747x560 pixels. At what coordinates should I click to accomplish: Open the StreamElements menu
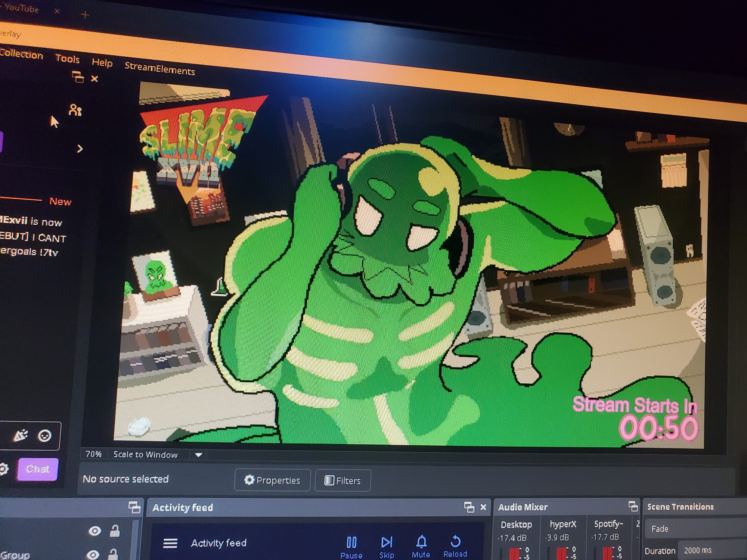(x=159, y=69)
